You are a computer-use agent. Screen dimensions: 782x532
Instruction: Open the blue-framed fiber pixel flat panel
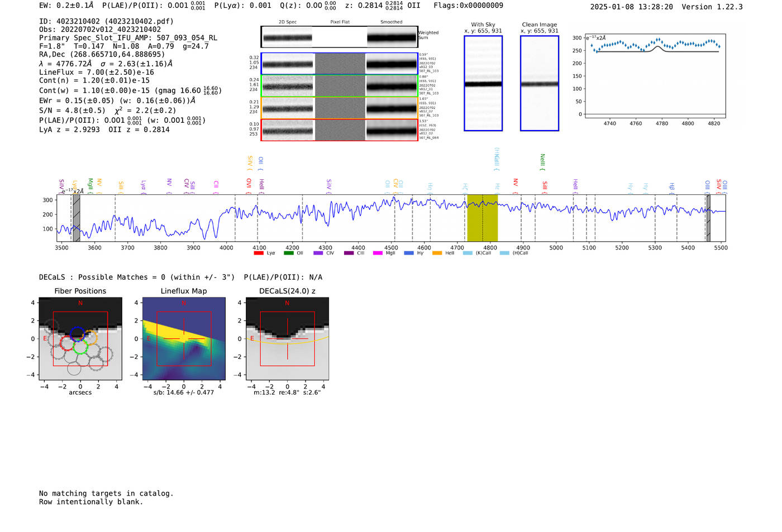coord(340,64)
